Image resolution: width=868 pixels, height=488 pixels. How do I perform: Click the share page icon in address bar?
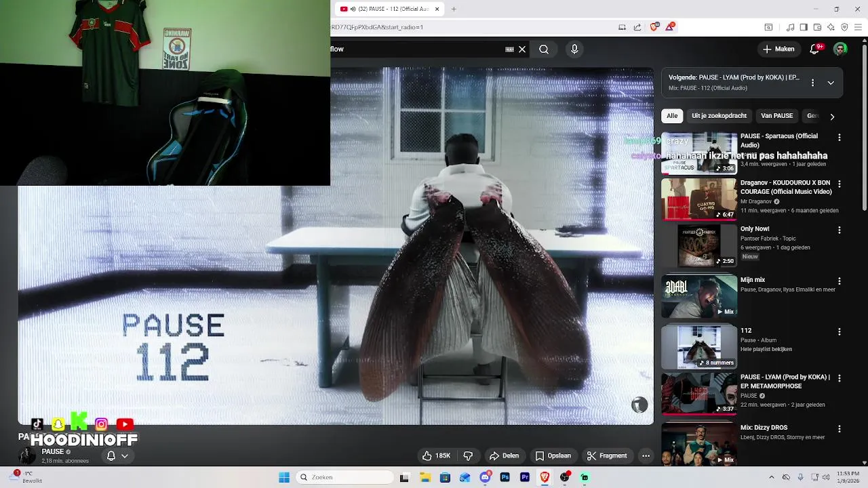click(x=637, y=27)
